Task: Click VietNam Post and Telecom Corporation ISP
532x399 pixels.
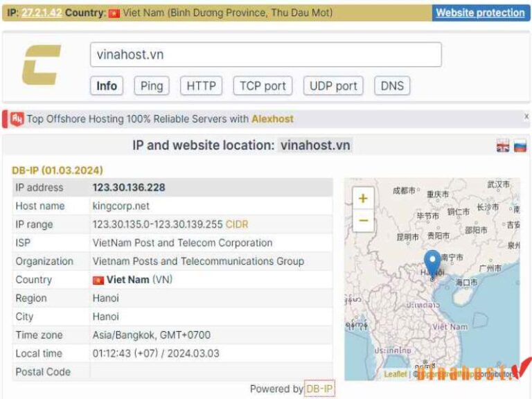Action: click(x=183, y=243)
